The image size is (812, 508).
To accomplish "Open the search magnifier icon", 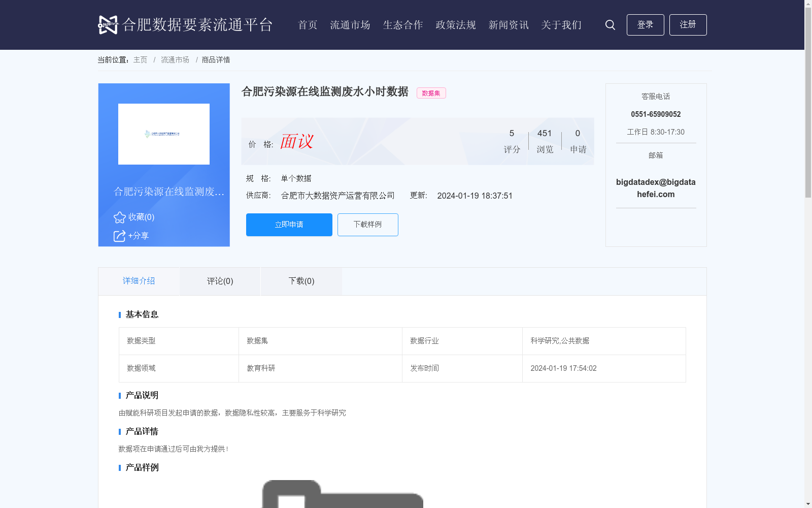I will [x=610, y=25].
